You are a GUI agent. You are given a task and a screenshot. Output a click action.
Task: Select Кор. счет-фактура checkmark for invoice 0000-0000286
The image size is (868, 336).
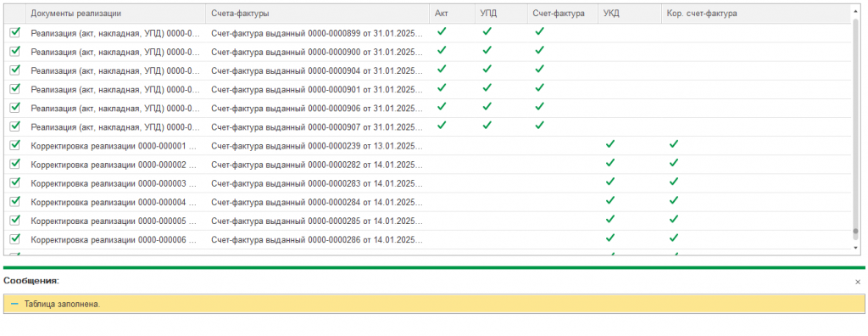pyautogui.click(x=673, y=238)
